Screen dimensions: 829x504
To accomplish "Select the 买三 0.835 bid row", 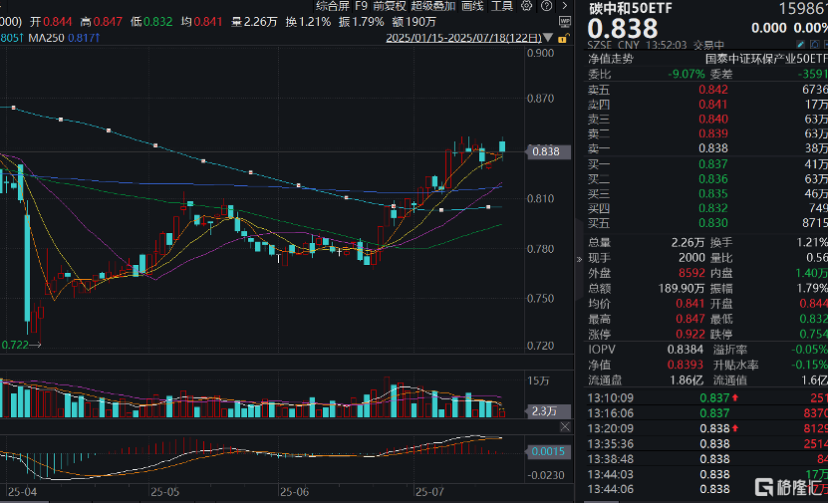I will [x=707, y=194].
